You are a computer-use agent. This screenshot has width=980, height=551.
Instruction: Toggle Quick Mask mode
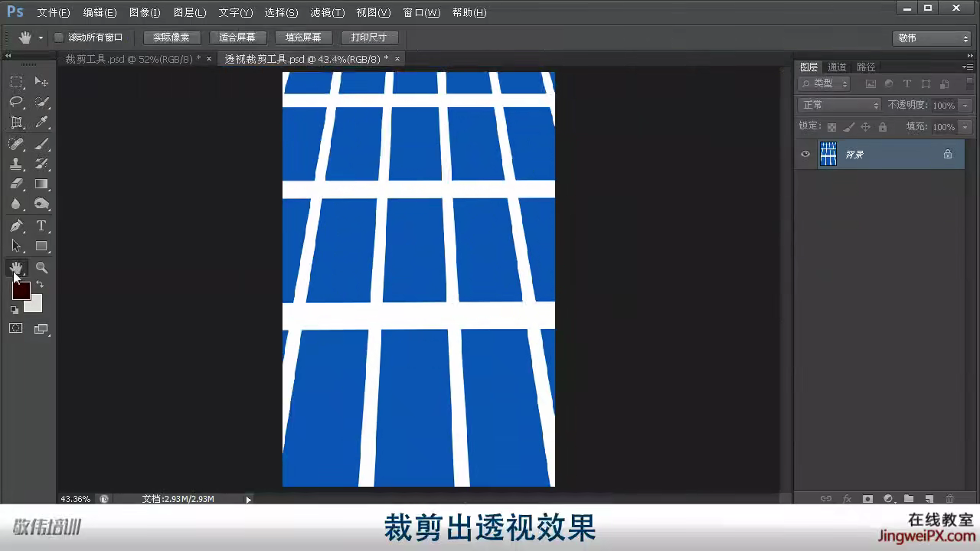[16, 328]
